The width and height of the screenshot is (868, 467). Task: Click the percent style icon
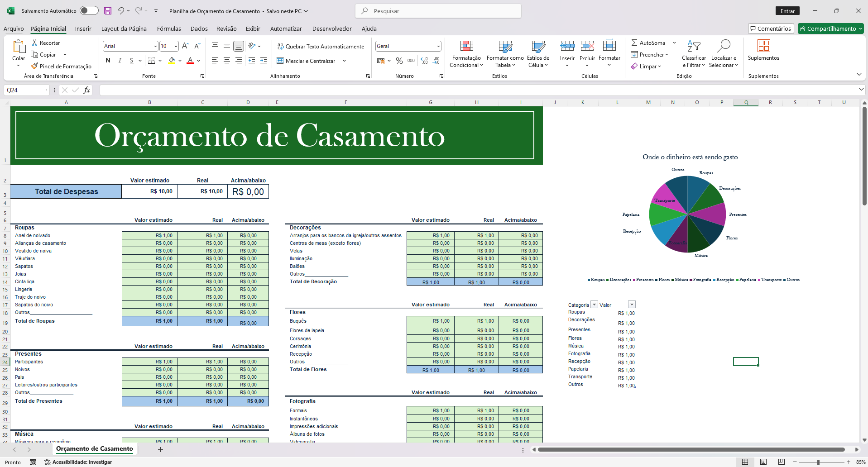[x=399, y=60]
